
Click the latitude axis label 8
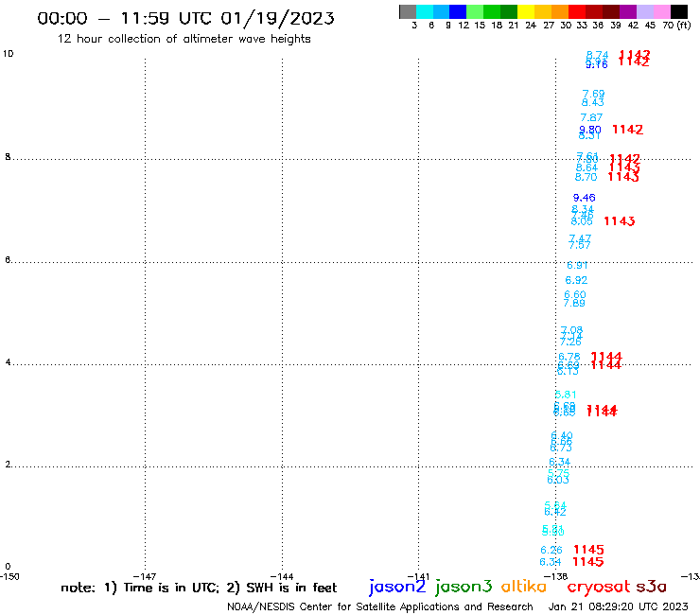[x=8, y=157]
